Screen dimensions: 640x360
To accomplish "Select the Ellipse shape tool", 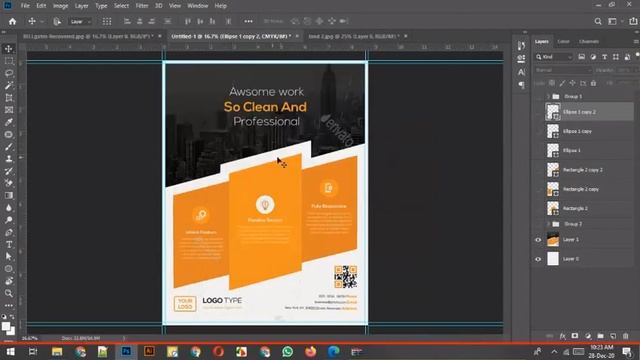I will coord(9,269).
